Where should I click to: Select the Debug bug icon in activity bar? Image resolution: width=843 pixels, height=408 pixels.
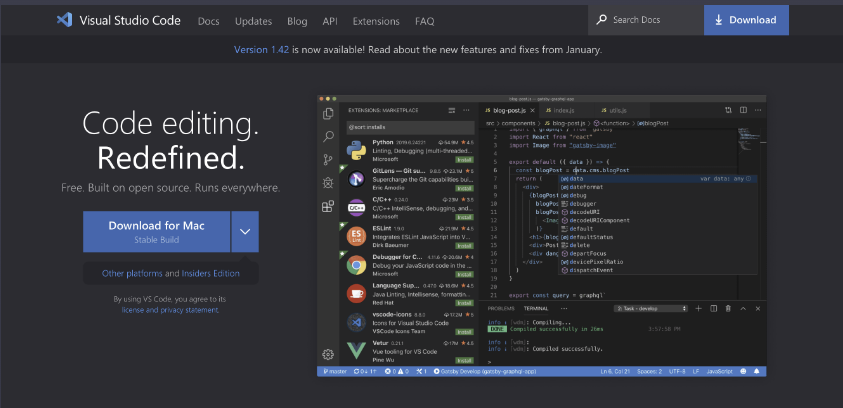point(328,183)
